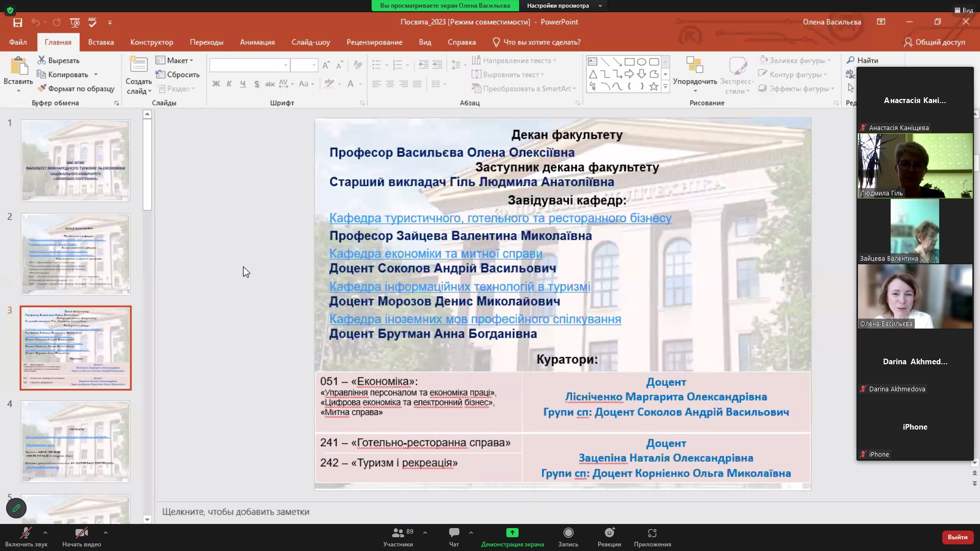The height and width of the screenshot is (551, 980).
Task: Expand audio options arrow beside microphone
Action: tap(45, 533)
